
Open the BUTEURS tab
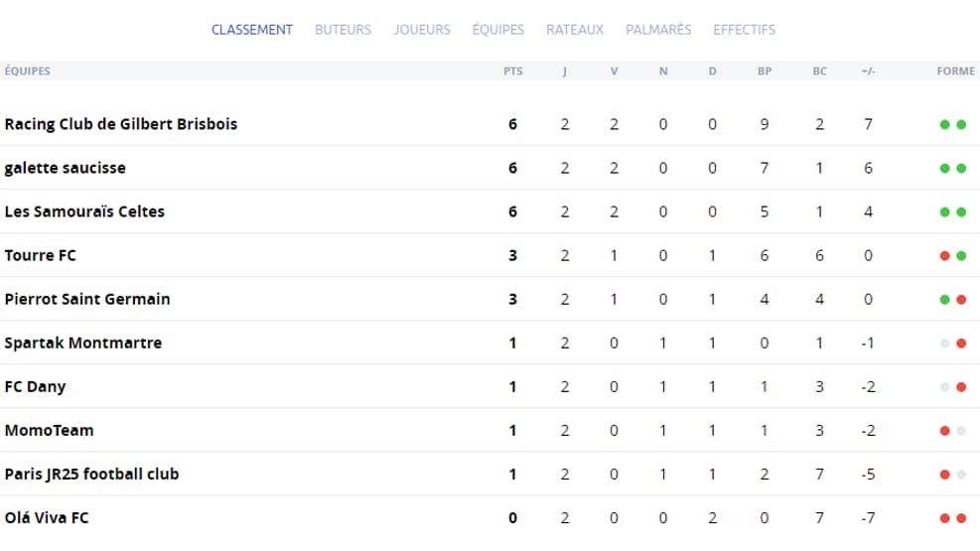pos(343,30)
